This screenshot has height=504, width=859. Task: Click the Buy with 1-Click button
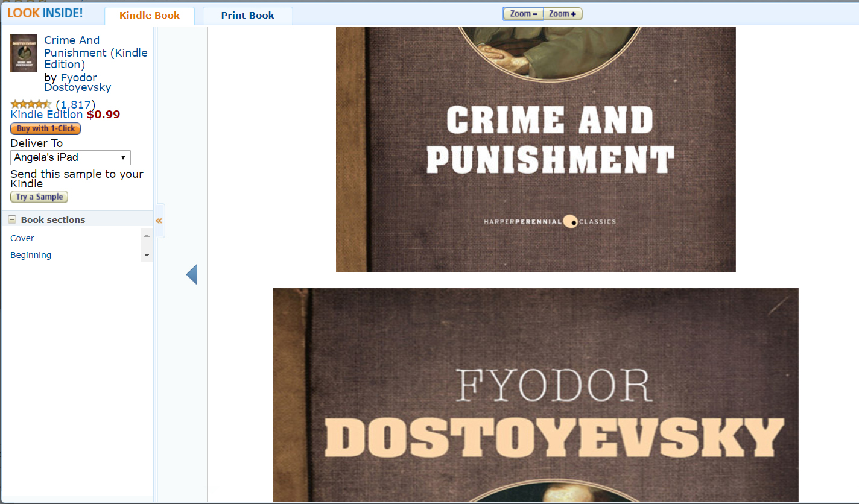tap(45, 128)
